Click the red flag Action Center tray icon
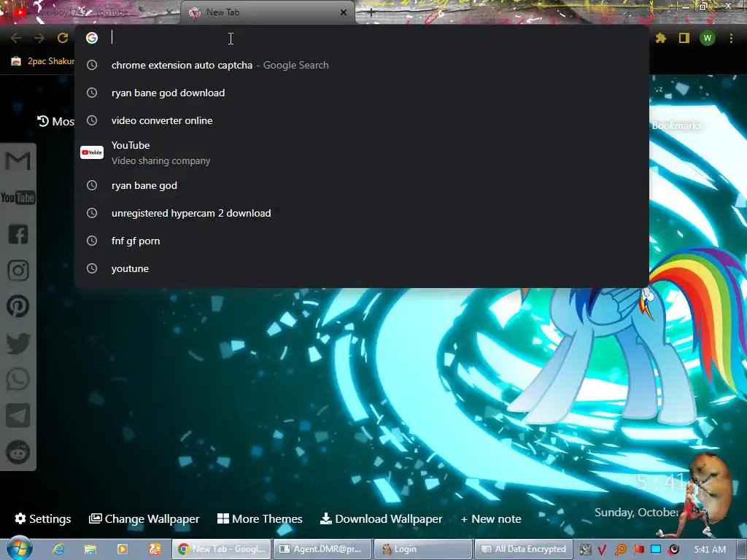 (x=638, y=550)
